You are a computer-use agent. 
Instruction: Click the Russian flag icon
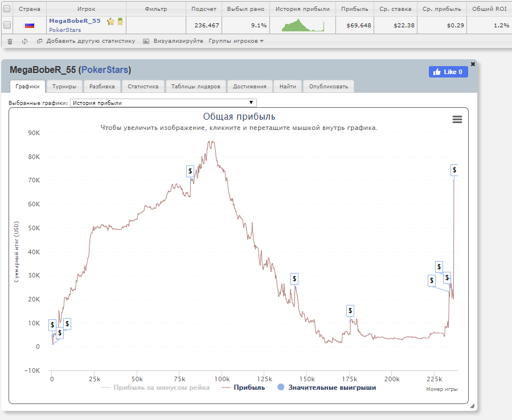click(30, 25)
